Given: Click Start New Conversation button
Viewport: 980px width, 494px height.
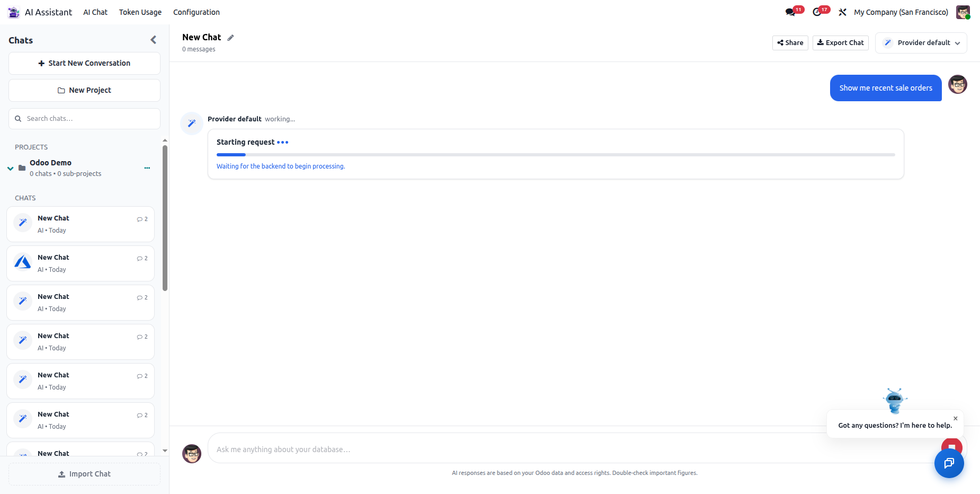Looking at the screenshot, I should [x=84, y=63].
